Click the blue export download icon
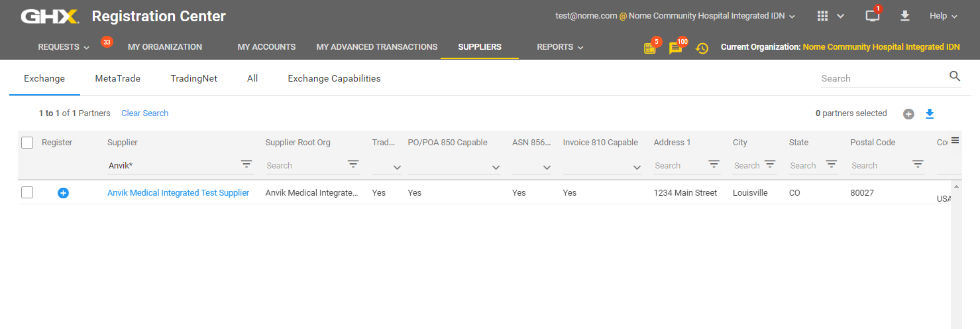Image resolution: width=980 pixels, height=329 pixels. (930, 114)
